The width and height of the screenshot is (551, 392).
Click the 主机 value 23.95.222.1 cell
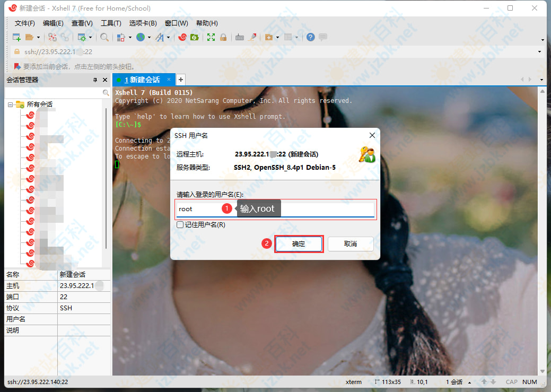(84, 286)
